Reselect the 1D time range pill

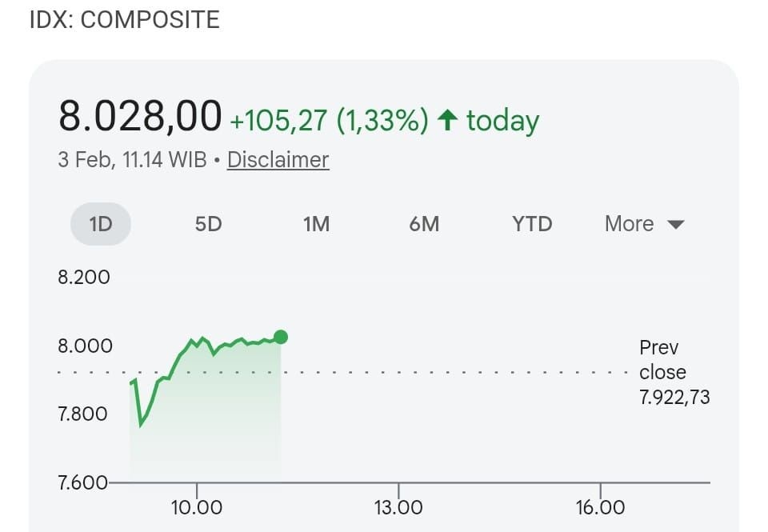(x=100, y=224)
